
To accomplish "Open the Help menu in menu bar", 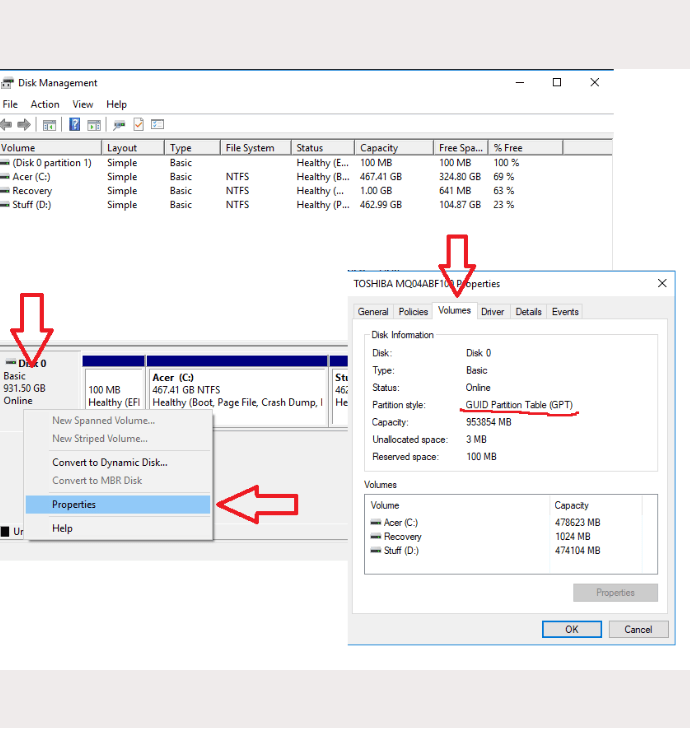I will (x=116, y=104).
